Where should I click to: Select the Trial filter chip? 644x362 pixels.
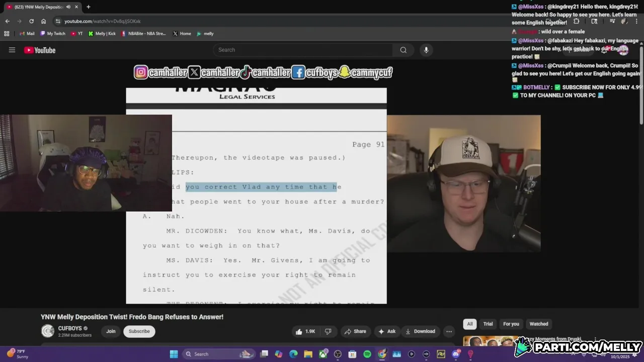[488, 324]
